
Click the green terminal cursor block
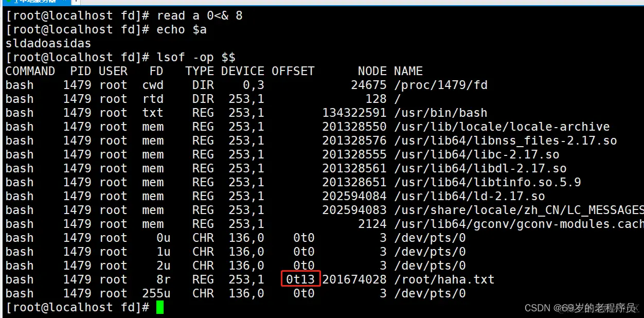point(160,308)
